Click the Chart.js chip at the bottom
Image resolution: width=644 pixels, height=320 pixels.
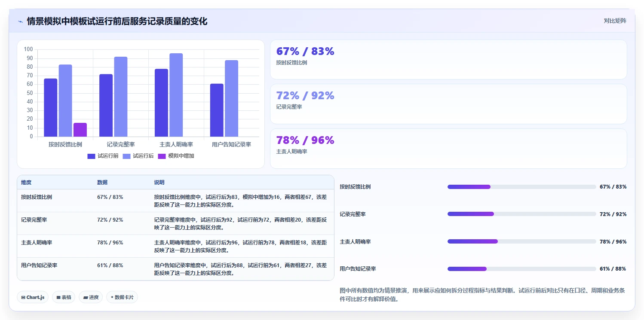[33, 297]
